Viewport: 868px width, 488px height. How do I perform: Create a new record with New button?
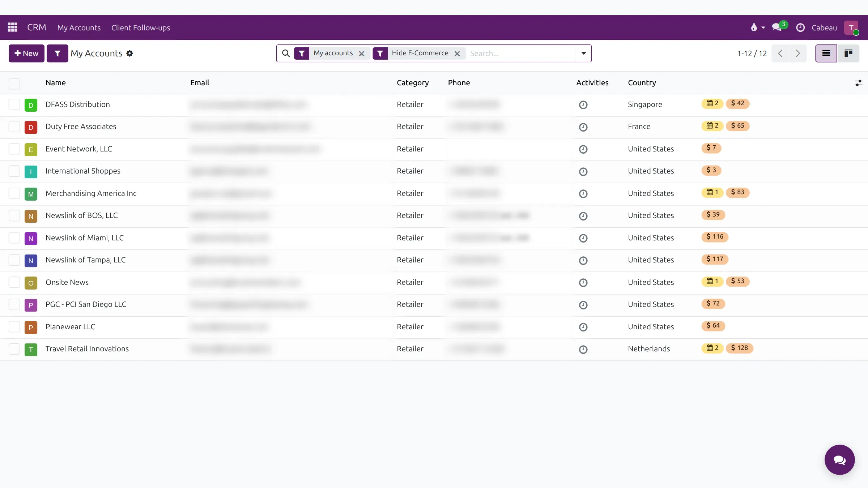[x=26, y=53]
